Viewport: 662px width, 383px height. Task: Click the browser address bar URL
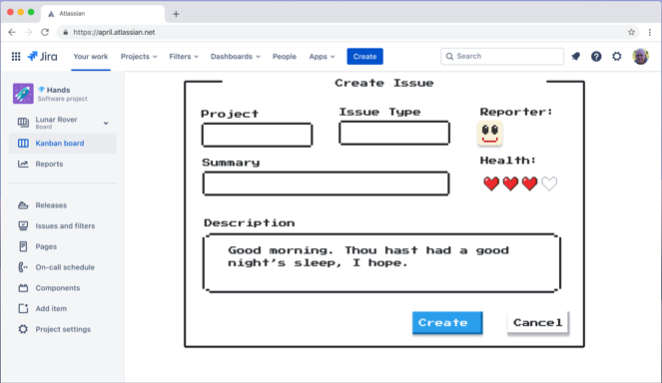pyautogui.click(x=114, y=32)
